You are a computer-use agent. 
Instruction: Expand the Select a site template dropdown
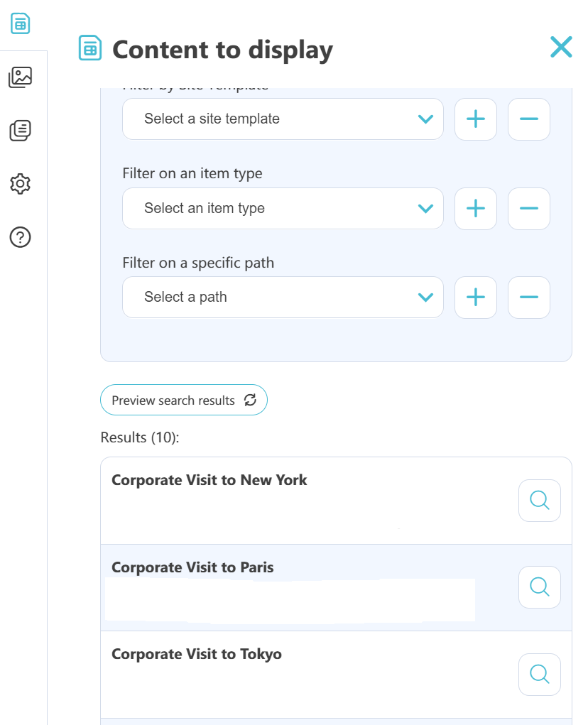pos(283,119)
